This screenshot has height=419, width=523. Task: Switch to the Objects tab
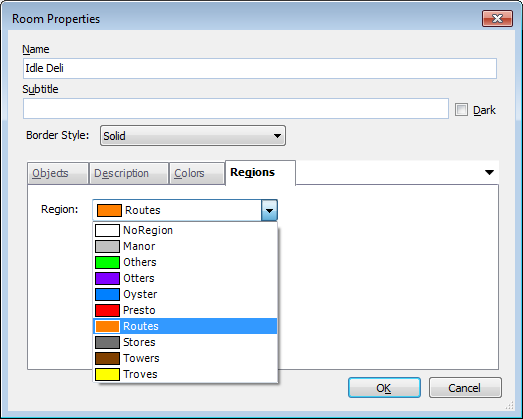[x=58, y=173]
